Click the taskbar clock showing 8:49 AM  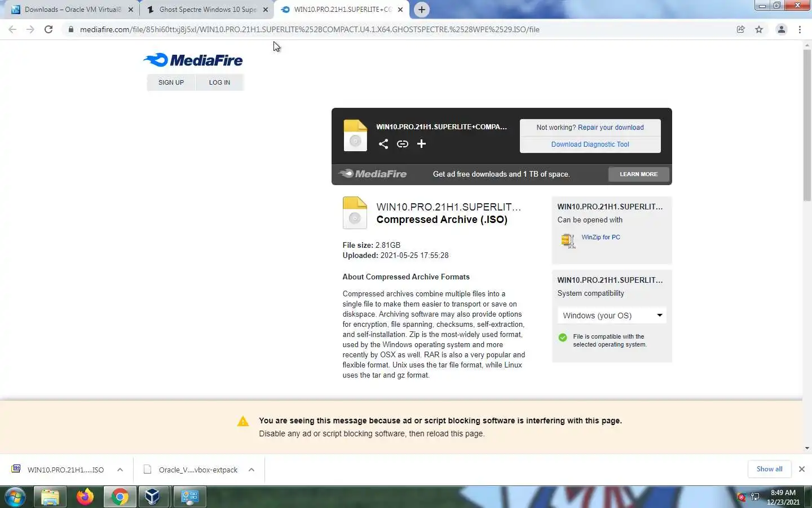783,497
